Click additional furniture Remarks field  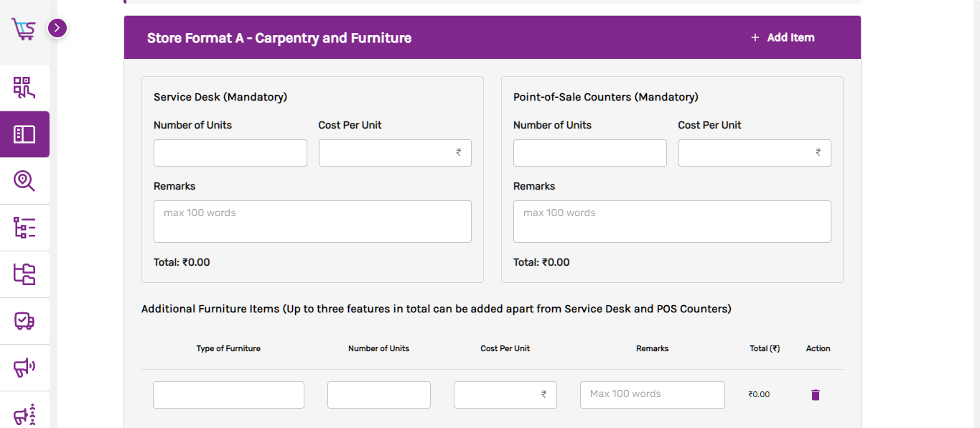point(652,395)
